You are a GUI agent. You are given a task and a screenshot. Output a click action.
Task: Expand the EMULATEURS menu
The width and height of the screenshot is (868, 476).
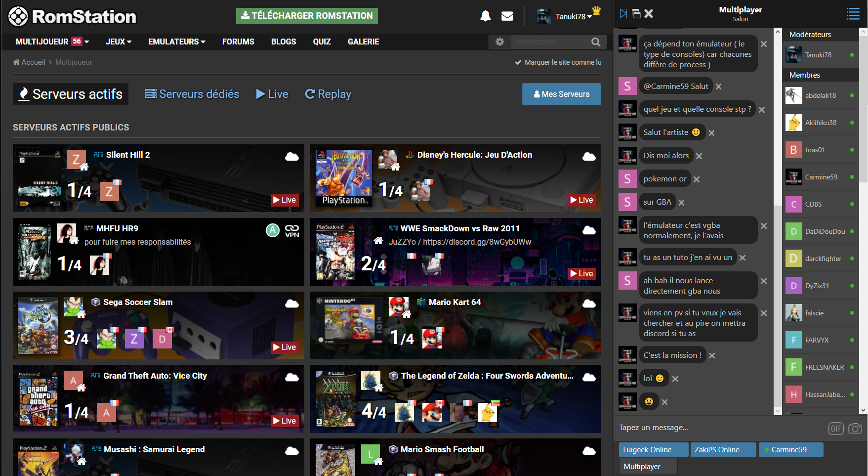tap(177, 42)
